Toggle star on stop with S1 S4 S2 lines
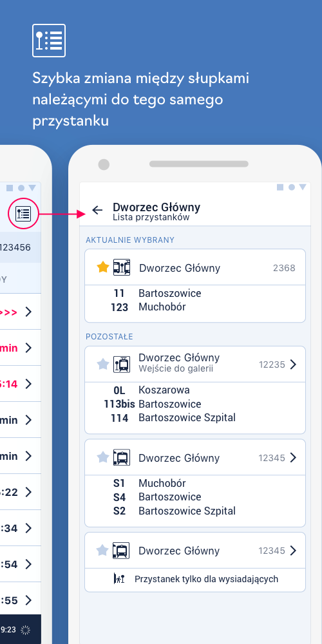The height and width of the screenshot is (644, 322). (x=102, y=457)
